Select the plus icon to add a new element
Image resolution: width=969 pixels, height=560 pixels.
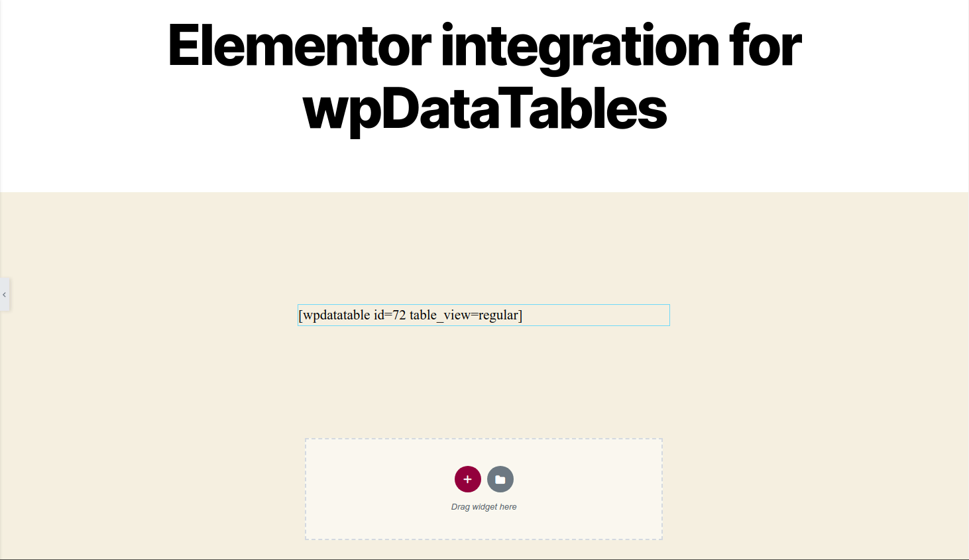[x=468, y=478]
